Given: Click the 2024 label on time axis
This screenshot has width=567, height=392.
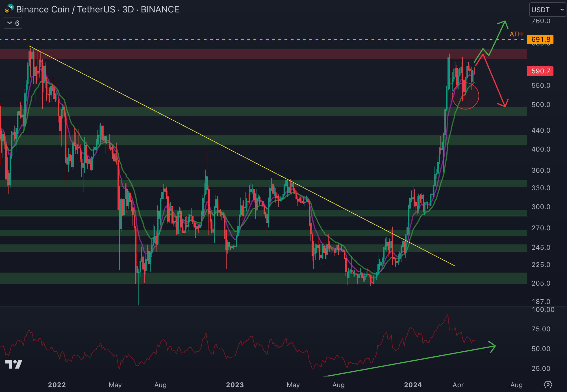Looking at the screenshot, I should pyautogui.click(x=413, y=385).
